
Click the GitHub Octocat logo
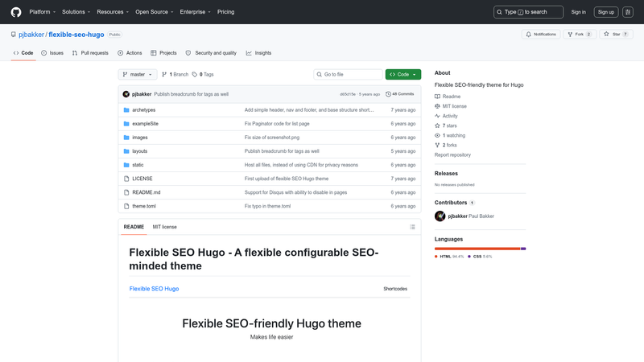(16, 12)
